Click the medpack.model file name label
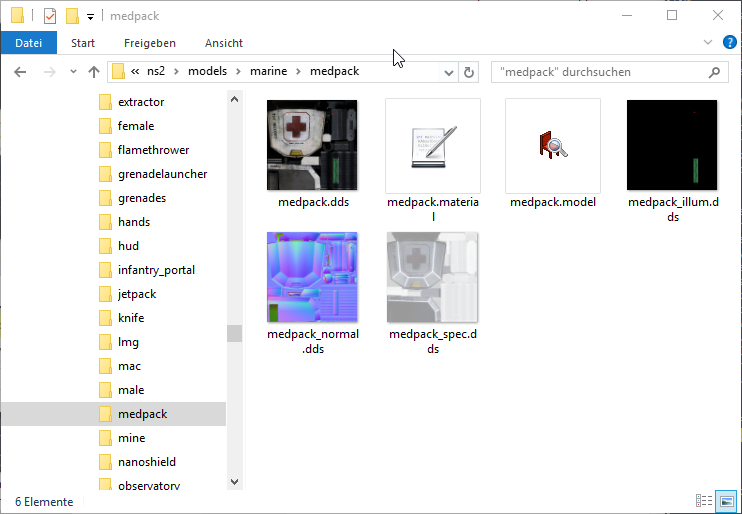742x514 pixels. coord(553,202)
